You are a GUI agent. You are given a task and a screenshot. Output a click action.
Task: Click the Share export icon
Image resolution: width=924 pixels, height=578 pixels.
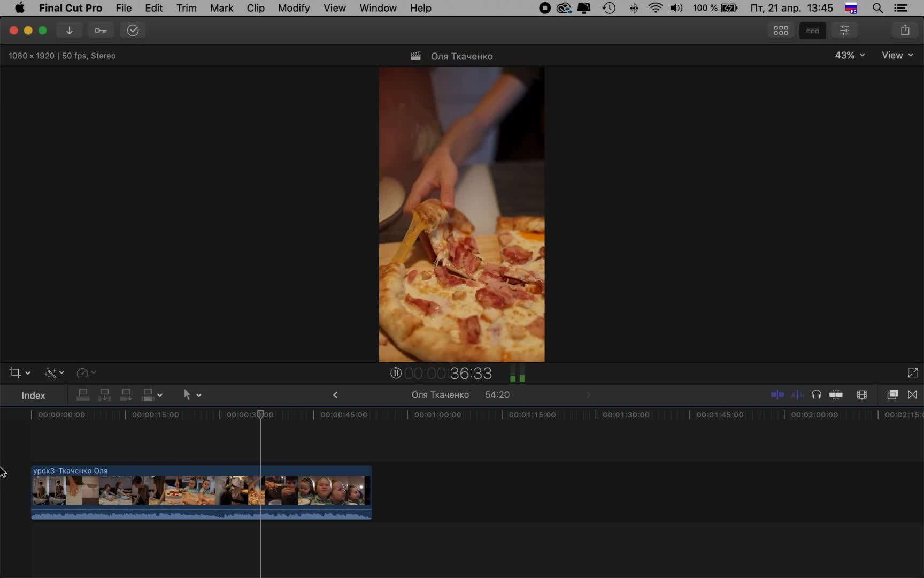coord(905,31)
